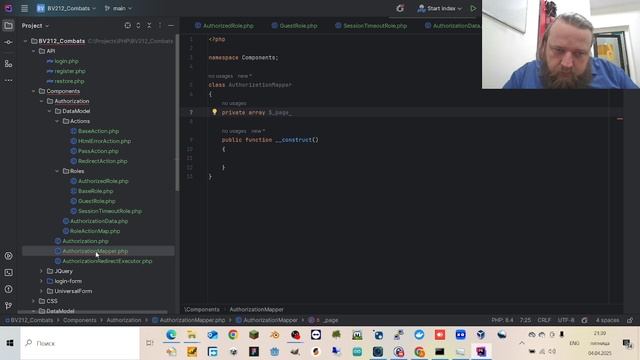Click the yellow lightbulb quick-fix icon
Screen dimensions: 640x360
tap(214, 112)
